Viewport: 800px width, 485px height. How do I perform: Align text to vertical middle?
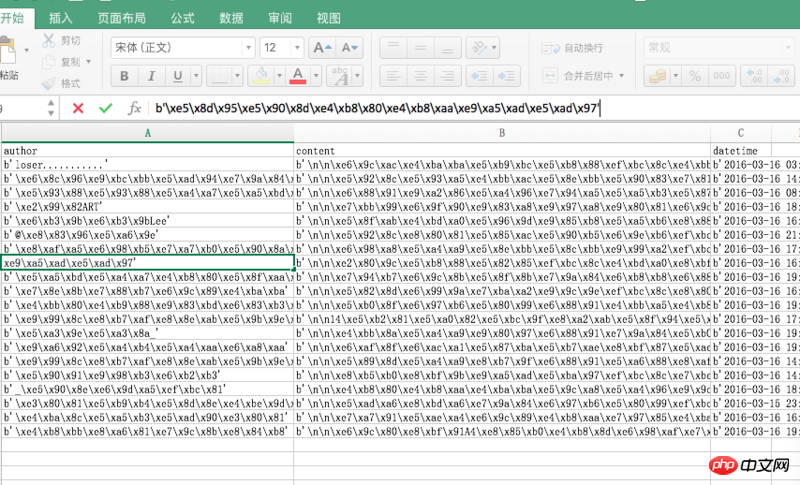(x=420, y=48)
